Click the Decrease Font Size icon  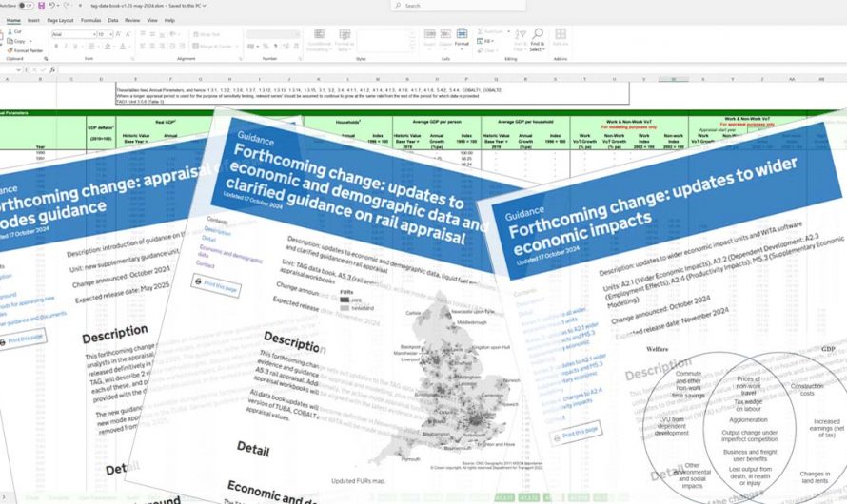(128, 34)
